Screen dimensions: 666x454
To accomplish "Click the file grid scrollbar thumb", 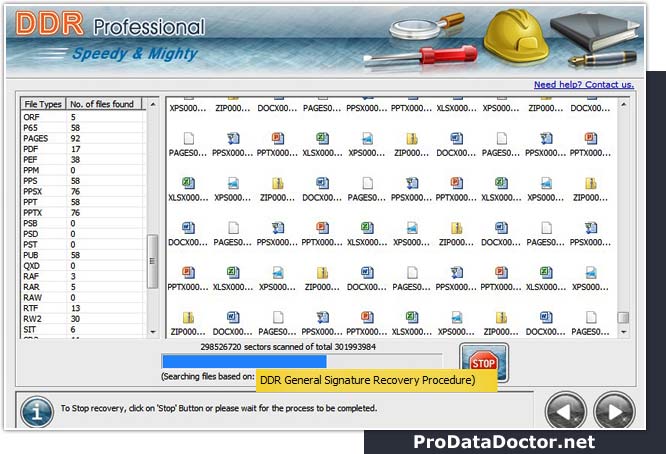I will click(x=623, y=317).
